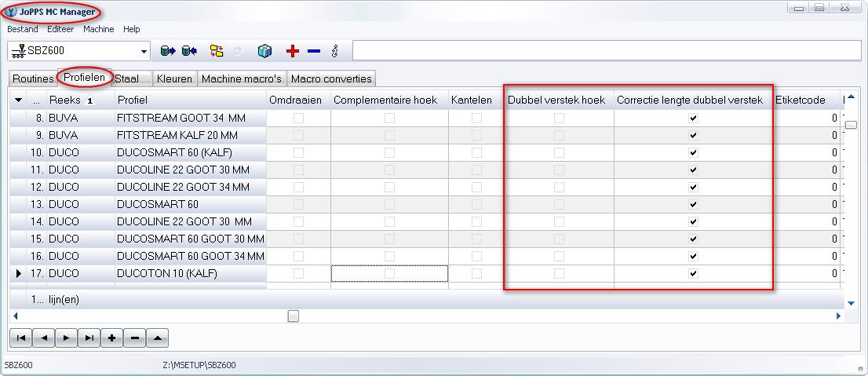868x376 pixels.
Task: Switch to the Routines tab
Action: coord(33,78)
